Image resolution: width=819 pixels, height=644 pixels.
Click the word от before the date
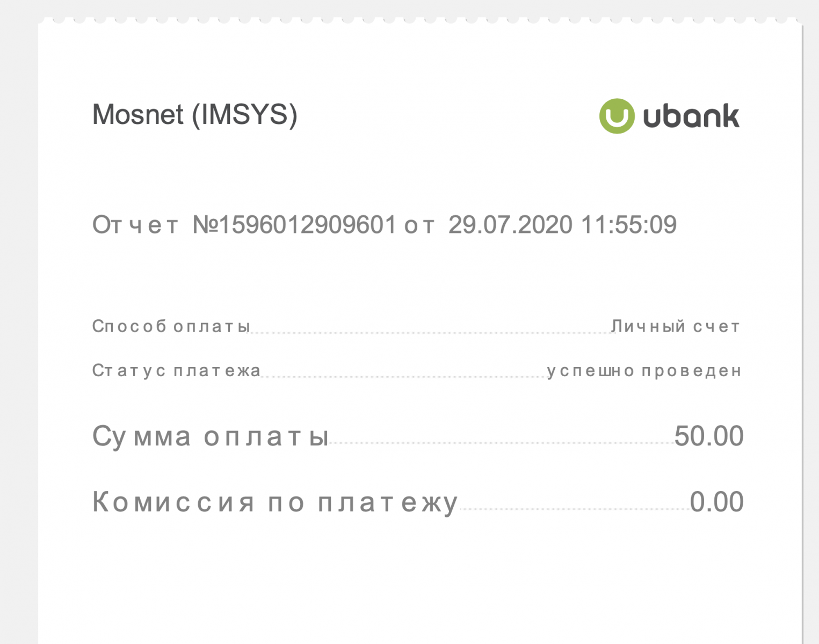[419, 226]
